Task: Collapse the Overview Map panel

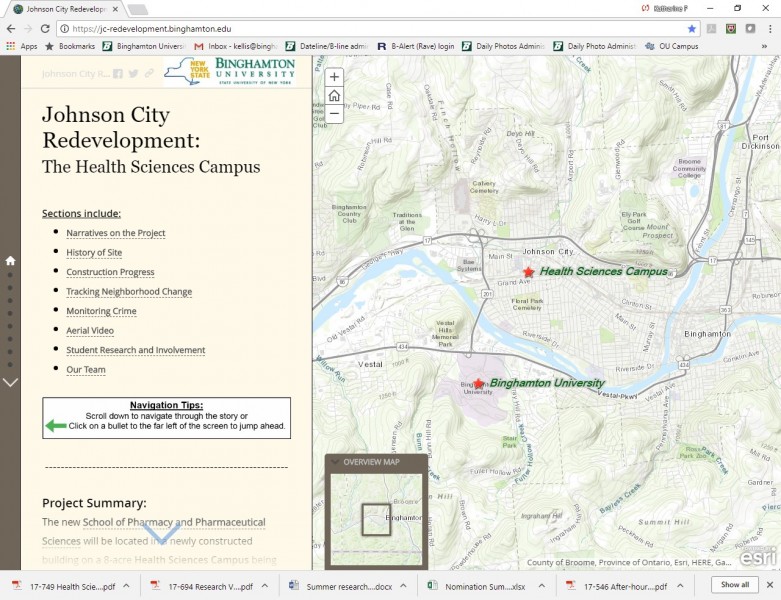Action: 334,462
